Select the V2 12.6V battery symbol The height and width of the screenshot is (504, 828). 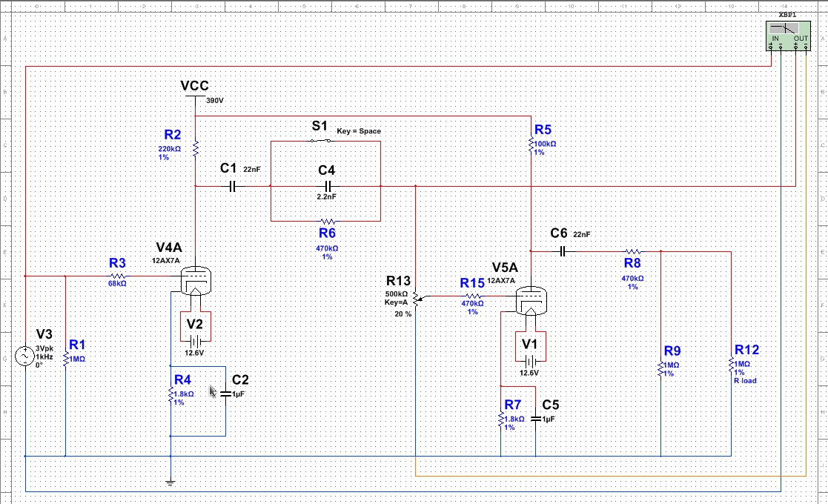pos(195,341)
